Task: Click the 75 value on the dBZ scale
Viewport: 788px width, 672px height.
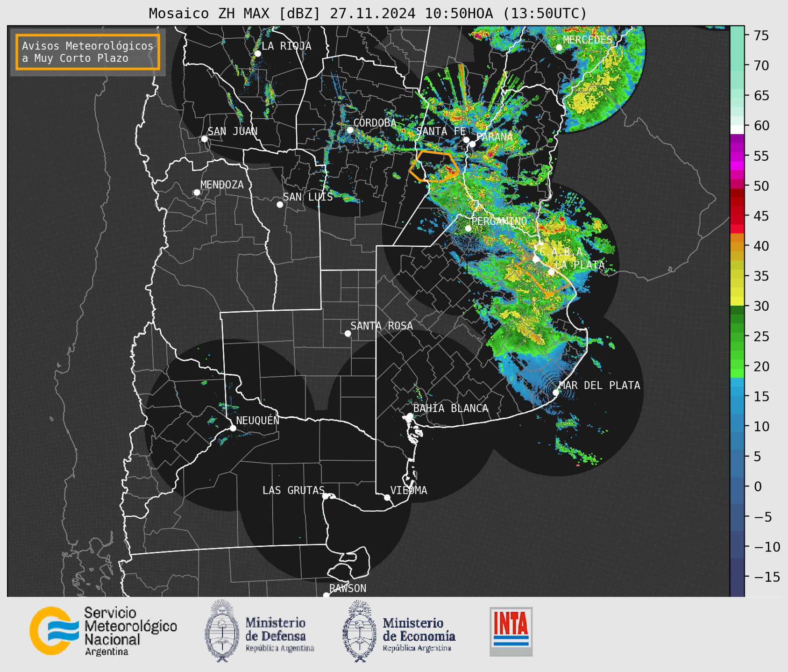Action: [761, 36]
